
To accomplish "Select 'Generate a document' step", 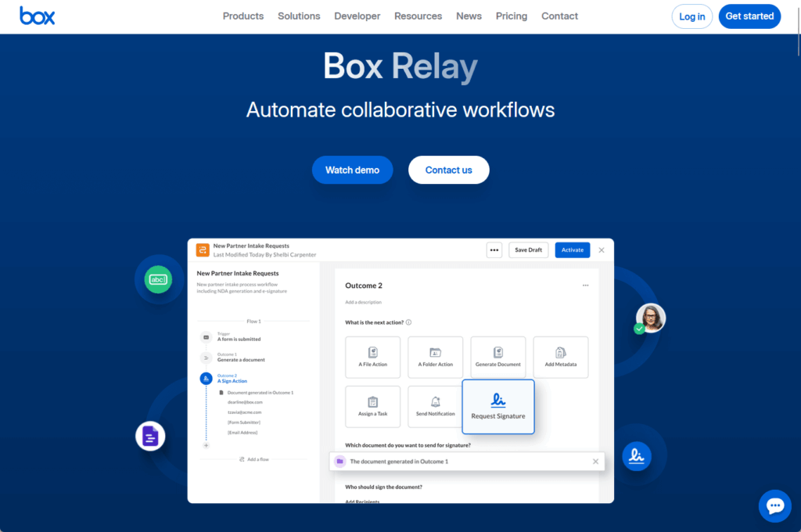I will [x=241, y=360].
